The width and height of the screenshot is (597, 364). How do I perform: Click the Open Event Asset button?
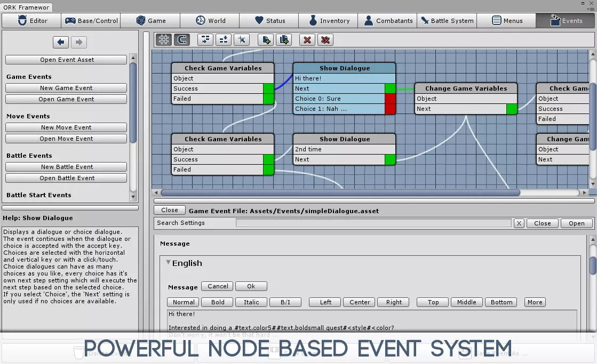coord(66,60)
